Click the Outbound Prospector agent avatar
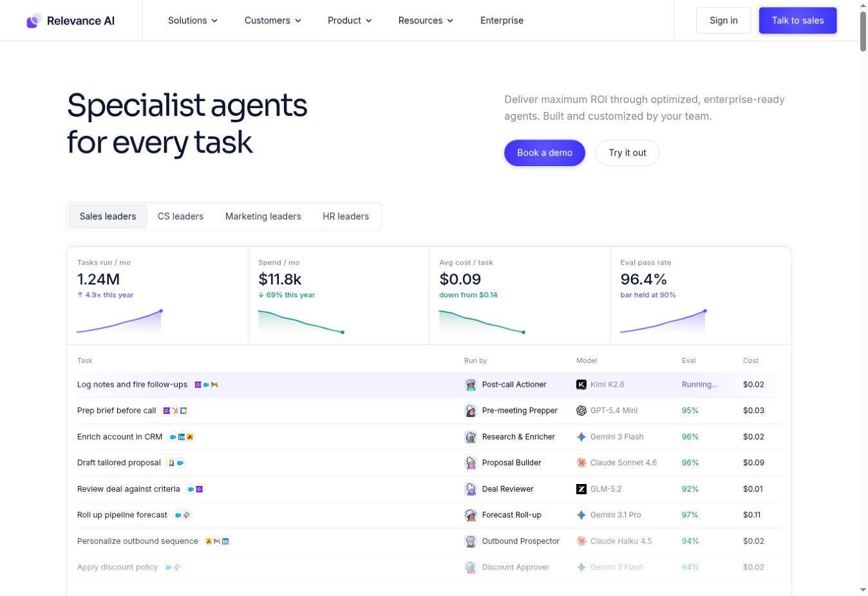 pos(471,541)
